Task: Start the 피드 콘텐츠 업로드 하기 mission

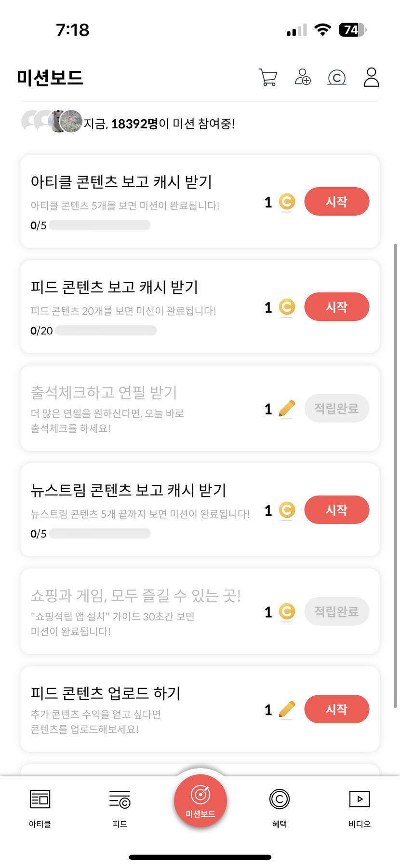Action: (x=336, y=709)
